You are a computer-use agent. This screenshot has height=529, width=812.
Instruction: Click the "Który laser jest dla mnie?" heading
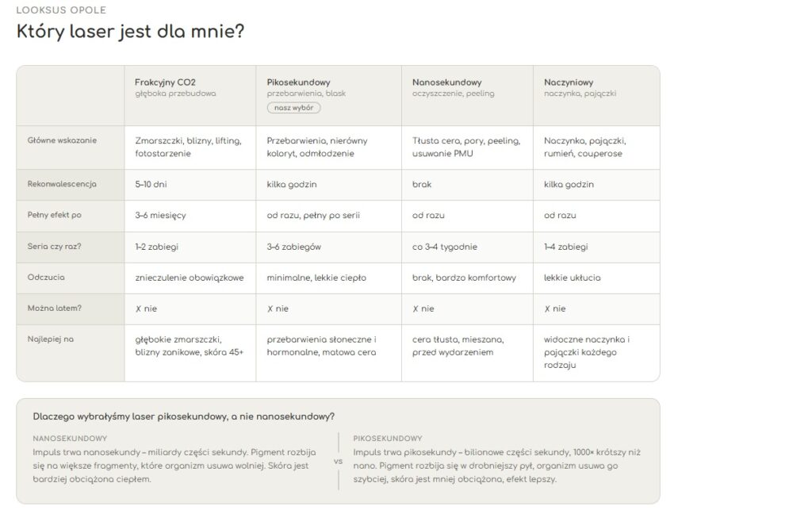click(130, 33)
